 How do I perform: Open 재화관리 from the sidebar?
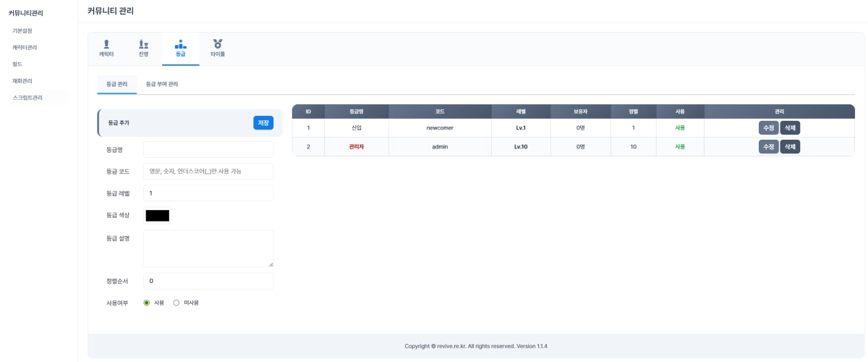click(22, 80)
